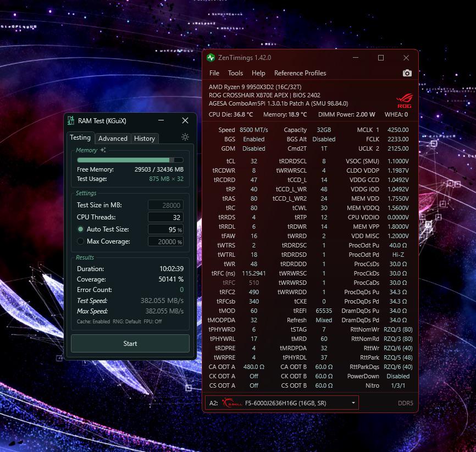Click the Refresh Mixed value
The width and height of the screenshot is (476, 452).
coord(324,320)
